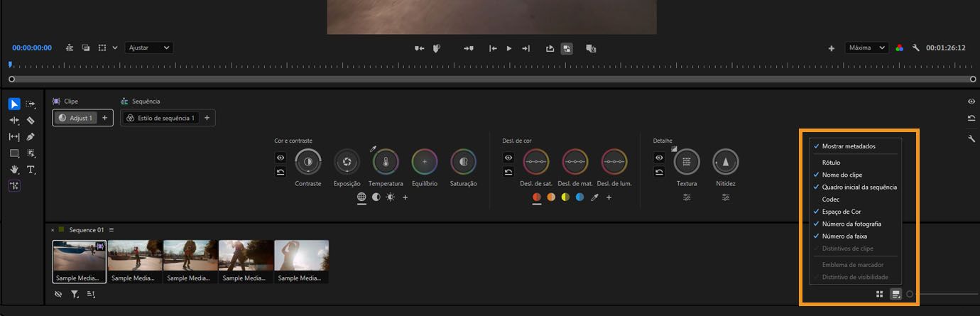Viewport: 980px width, 316px height.
Task: Toggle Desl. de cor visibility eye
Action: (508, 158)
